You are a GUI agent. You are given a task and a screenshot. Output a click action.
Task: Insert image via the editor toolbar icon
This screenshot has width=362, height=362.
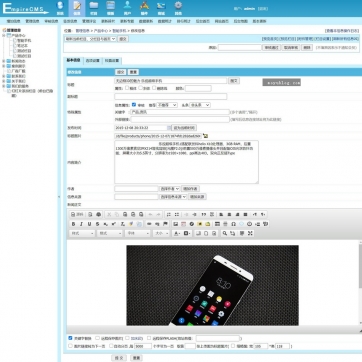pyautogui.click(x=175, y=224)
